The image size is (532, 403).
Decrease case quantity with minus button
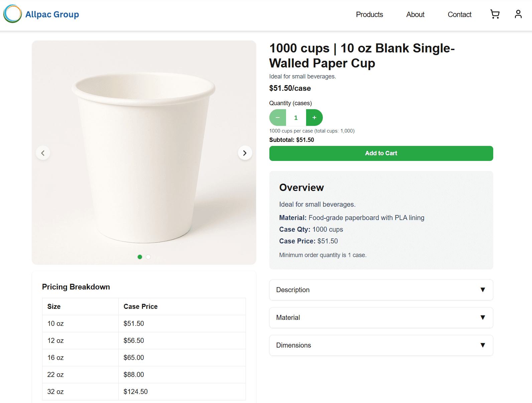coord(277,118)
